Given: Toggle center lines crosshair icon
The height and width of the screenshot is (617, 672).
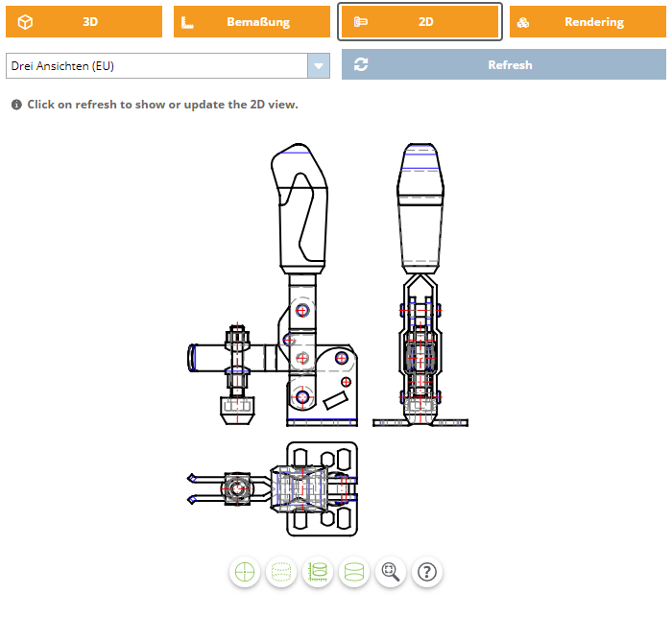Looking at the screenshot, I should [x=245, y=572].
